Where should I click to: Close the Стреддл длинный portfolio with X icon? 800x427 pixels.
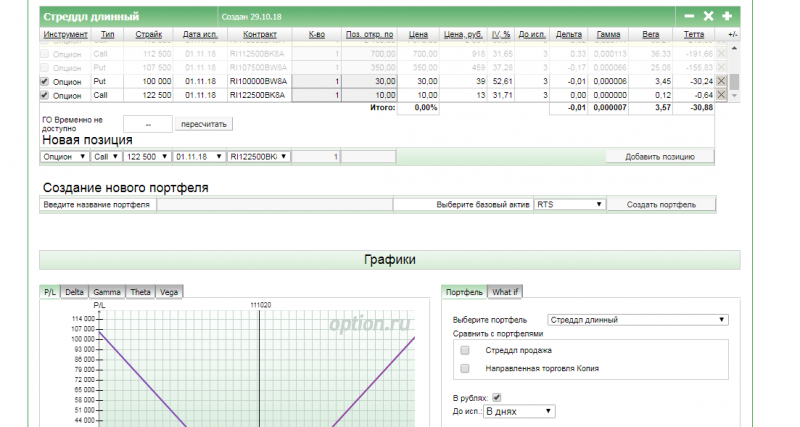click(x=708, y=16)
